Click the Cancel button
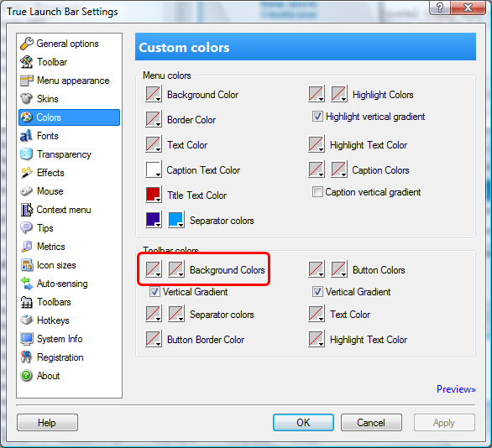The image size is (492, 448). click(371, 423)
